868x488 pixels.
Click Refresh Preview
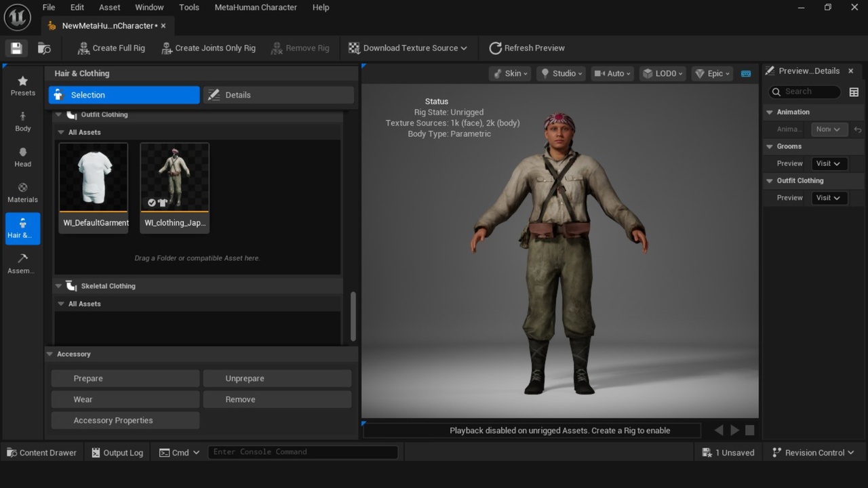click(x=527, y=48)
